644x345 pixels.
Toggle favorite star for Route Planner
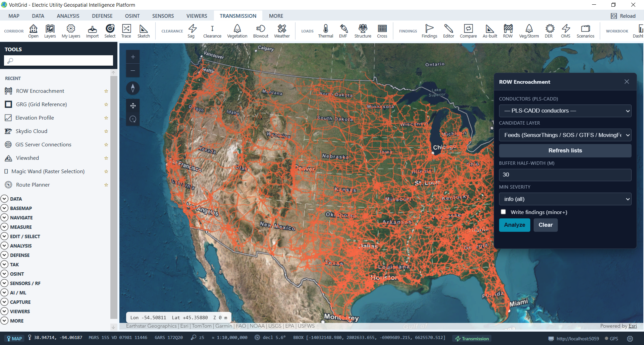tap(106, 185)
